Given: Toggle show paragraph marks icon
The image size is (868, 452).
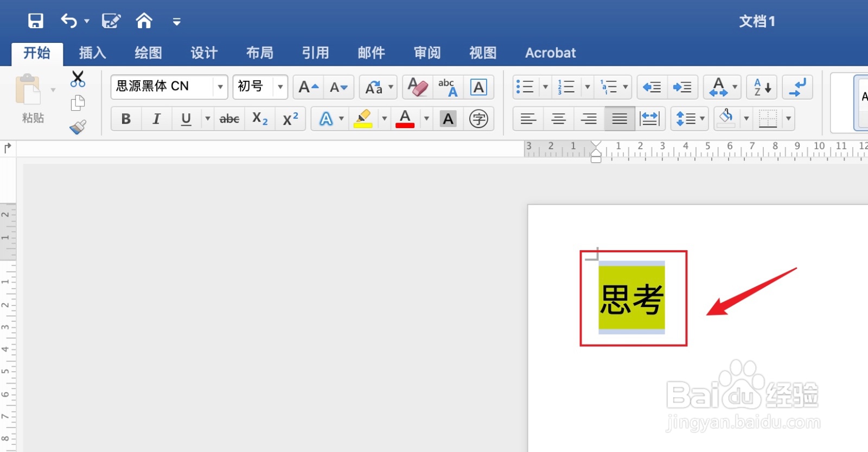Looking at the screenshot, I should click(797, 87).
